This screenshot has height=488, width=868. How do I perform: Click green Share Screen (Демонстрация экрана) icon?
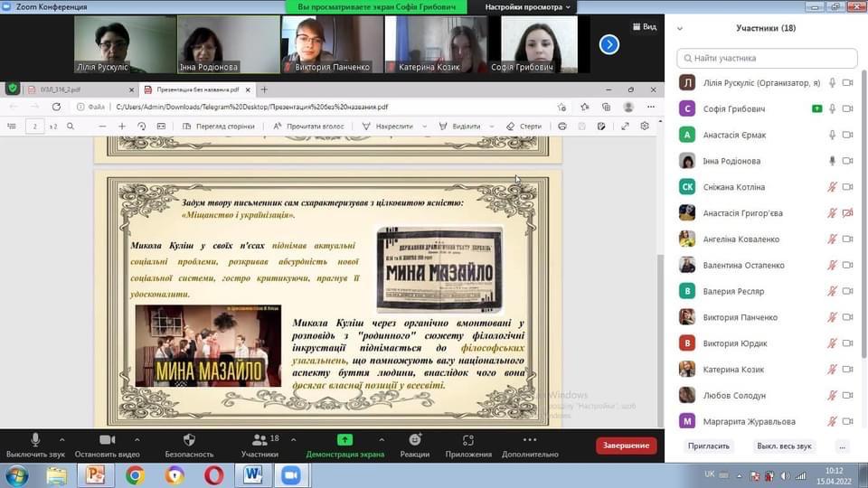[344, 439]
